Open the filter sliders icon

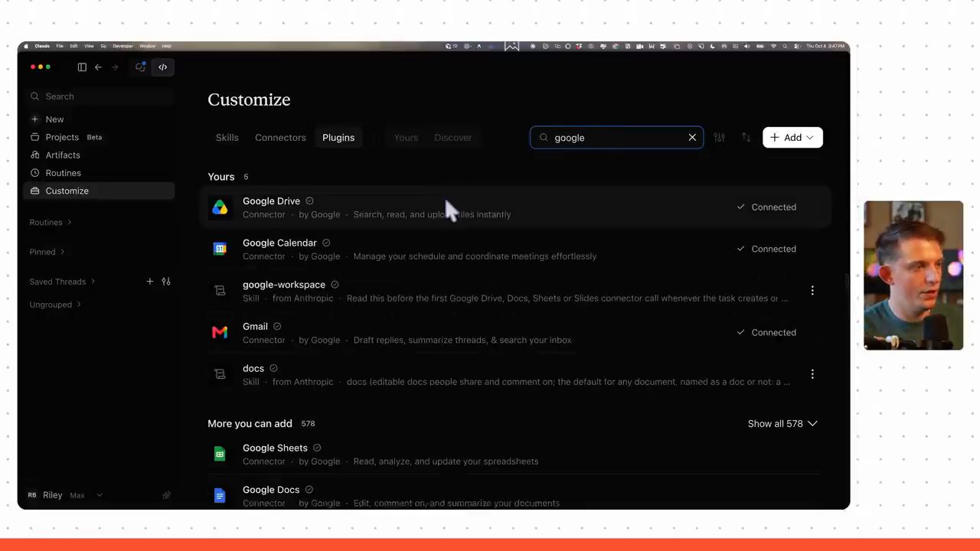tap(719, 138)
